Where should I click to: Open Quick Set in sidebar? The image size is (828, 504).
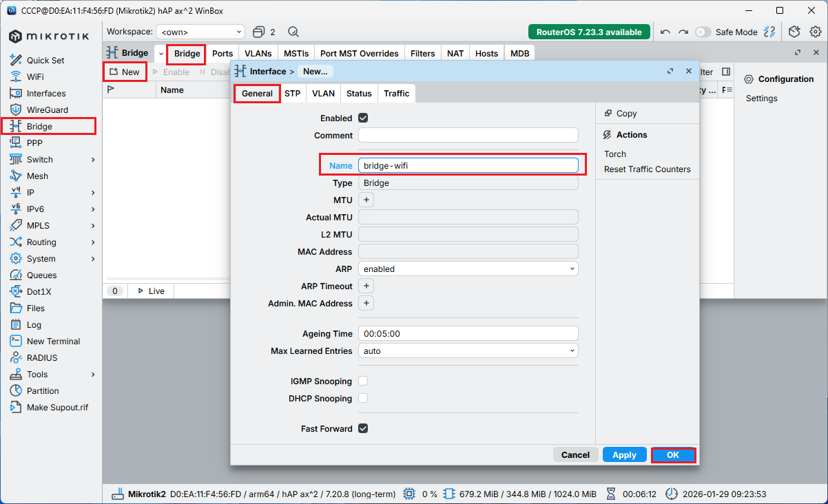(x=45, y=61)
